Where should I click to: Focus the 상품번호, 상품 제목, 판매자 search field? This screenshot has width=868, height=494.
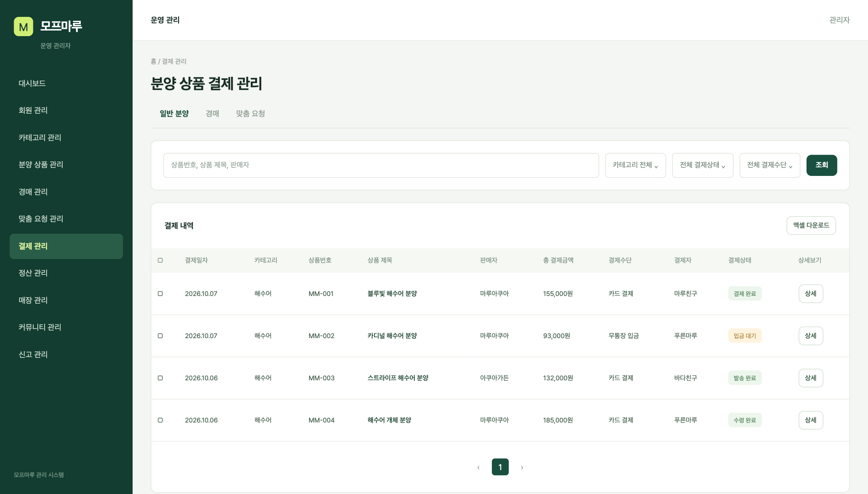coord(381,165)
